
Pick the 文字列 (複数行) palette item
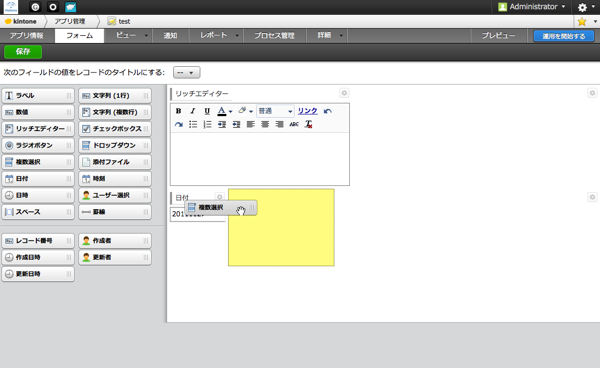[115, 112]
